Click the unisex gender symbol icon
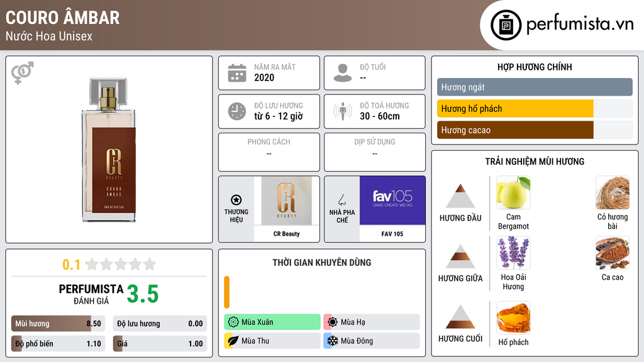 22,73
